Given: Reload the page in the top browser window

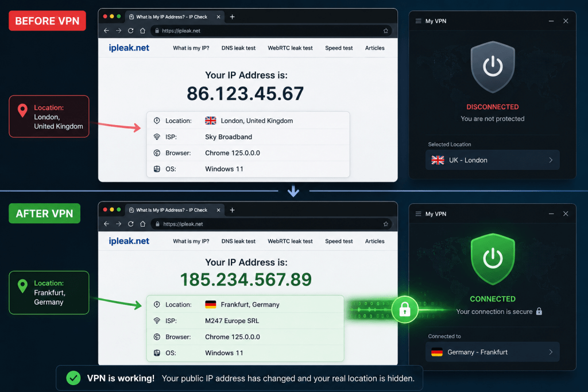Looking at the screenshot, I should [x=130, y=31].
